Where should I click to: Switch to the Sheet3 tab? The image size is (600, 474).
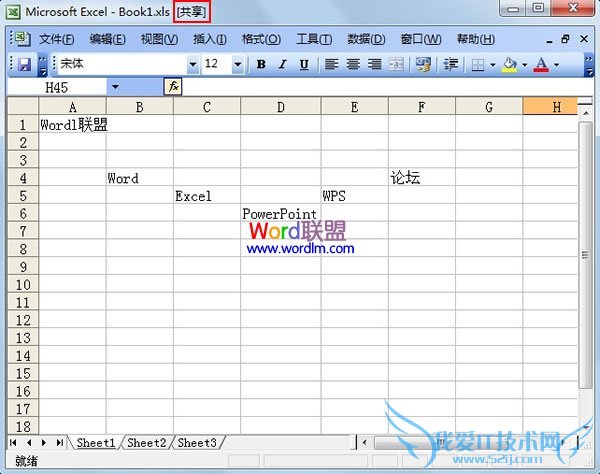tap(197, 443)
